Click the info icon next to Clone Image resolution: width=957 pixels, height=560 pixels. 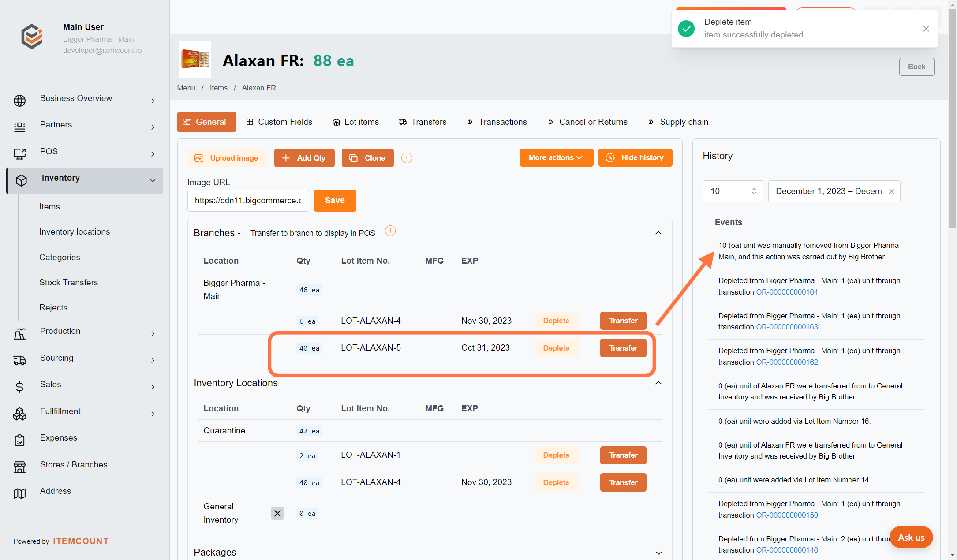click(407, 158)
